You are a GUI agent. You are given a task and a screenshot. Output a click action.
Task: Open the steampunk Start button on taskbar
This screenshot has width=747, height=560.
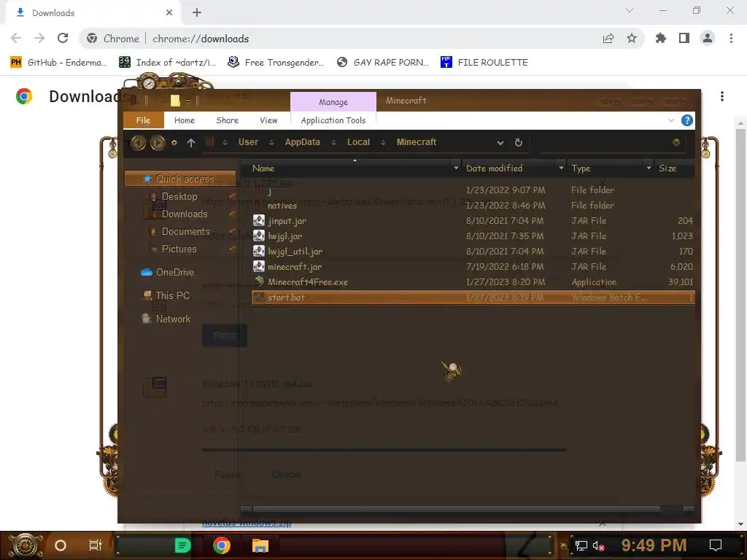click(25, 545)
